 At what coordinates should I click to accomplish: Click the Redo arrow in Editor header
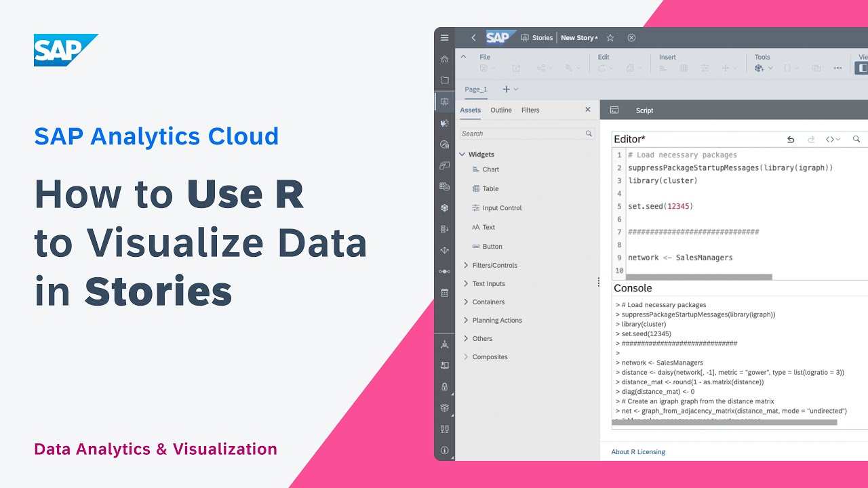pyautogui.click(x=810, y=139)
